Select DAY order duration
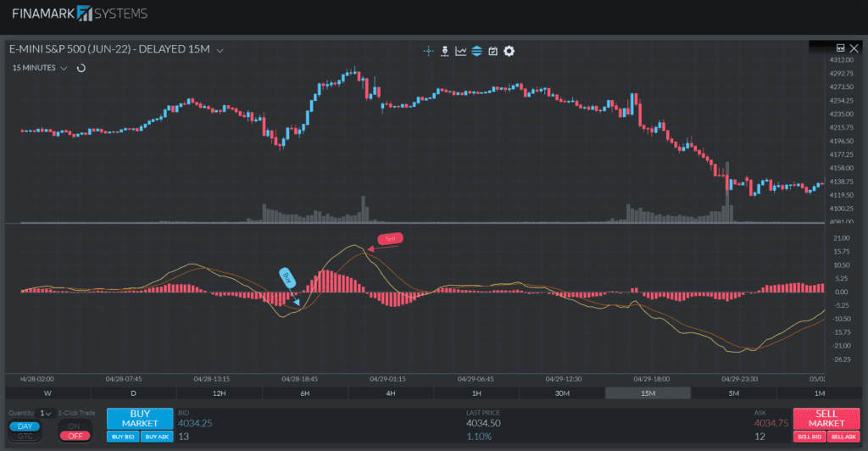This screenshot has height=451, width=868. (x=25, y=426)
